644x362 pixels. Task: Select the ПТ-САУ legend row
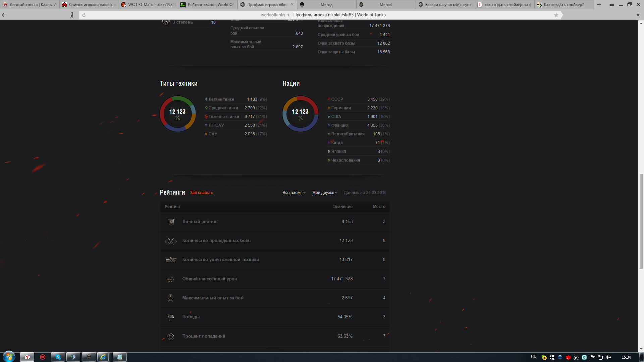pos(236,125)
